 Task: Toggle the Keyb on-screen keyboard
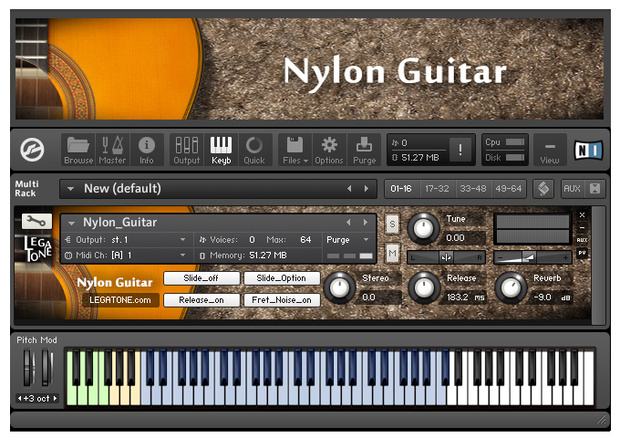click(x=221, y=150)
